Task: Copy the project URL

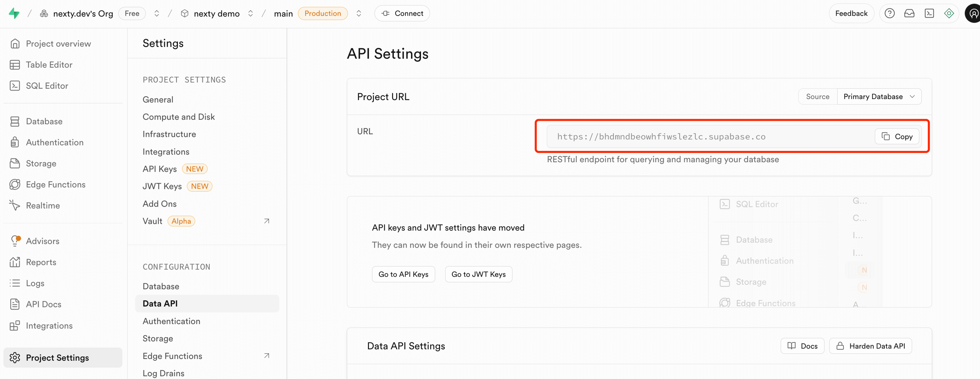Action: (897, 136)
